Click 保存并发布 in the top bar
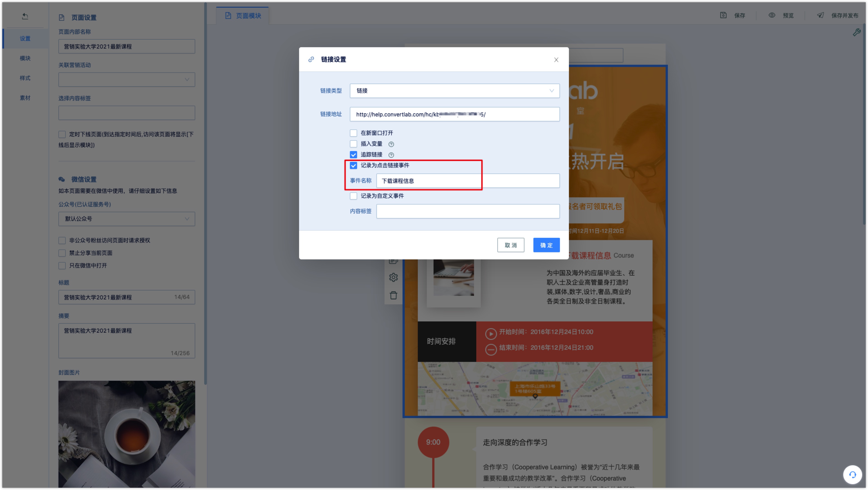 pyautogui.click(x=844, y=16)
